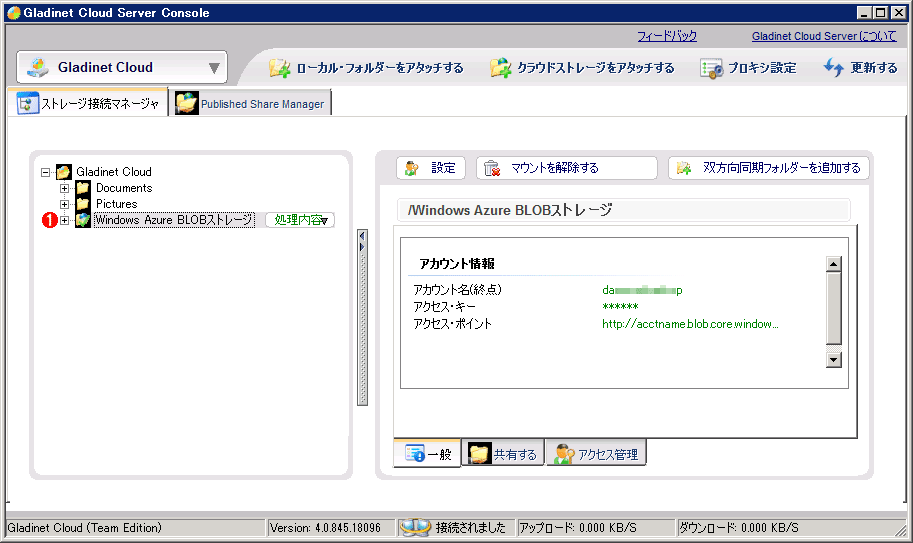Click the アクセス・キー label
Viewport: 913px width, 543px height.
[444, 307]
